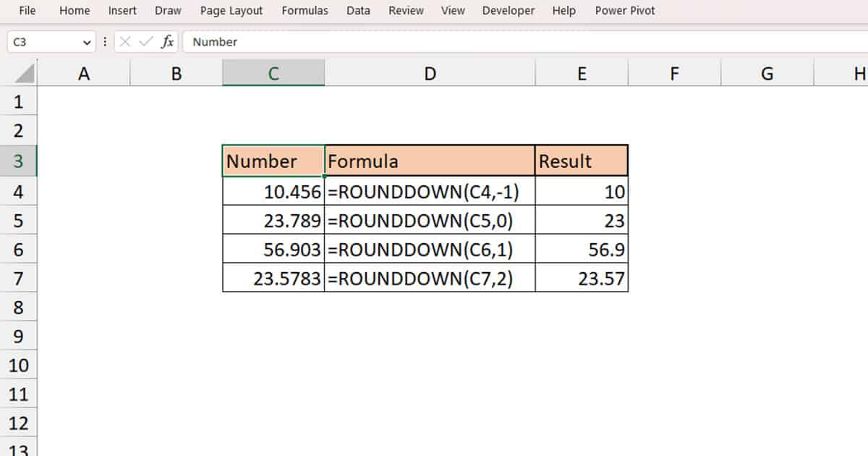Switch to the Developer ribbon tab
This screenshot has height=456, width=868.
508,11
